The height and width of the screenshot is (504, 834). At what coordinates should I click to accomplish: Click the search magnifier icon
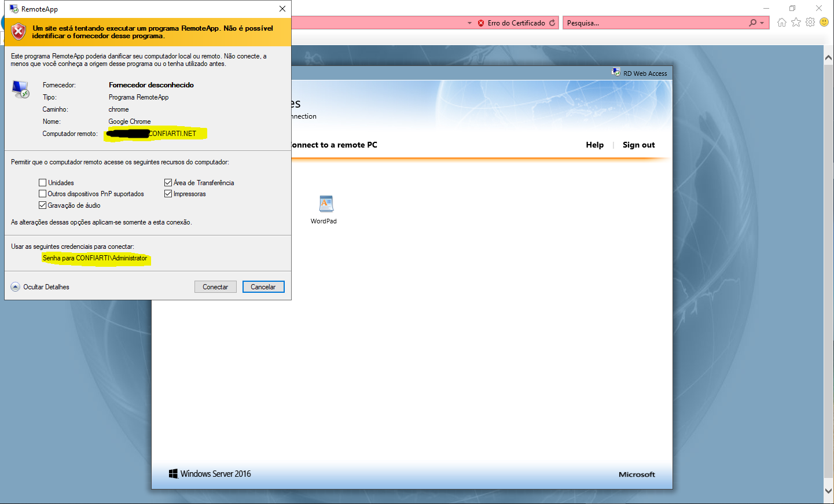[752, 23]
